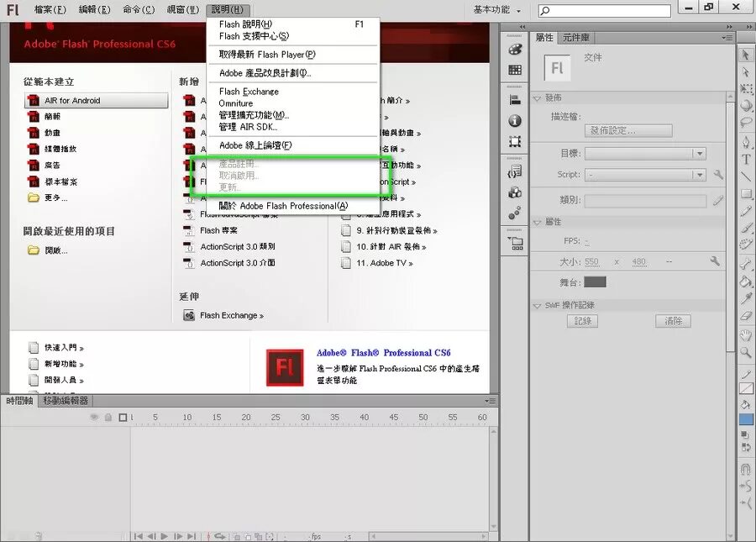Toggle Snap to Objects magnet option
Screen dimensions: 756x542
(746, 469)
